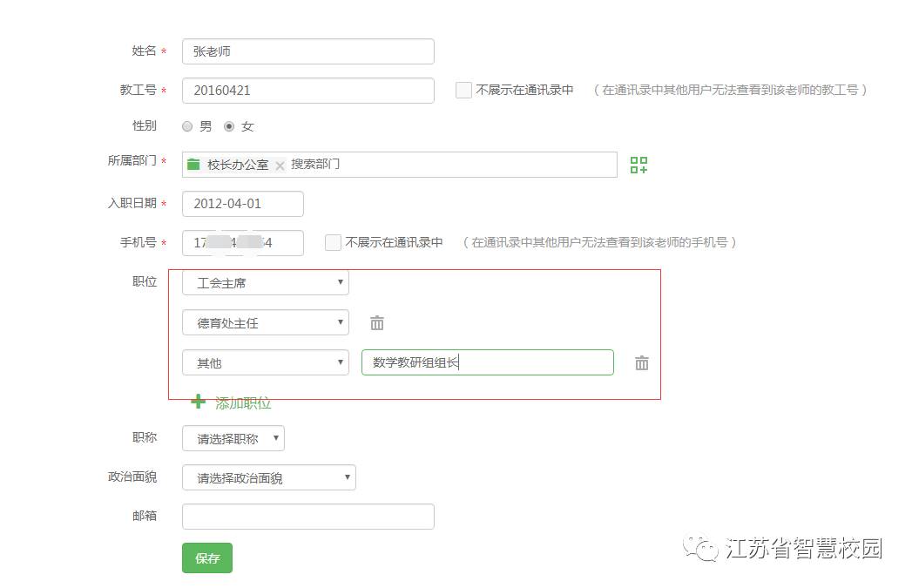This screenshot has width=912, height=588.
Task: Open the 其他 position dropdown
Action: 265,363
